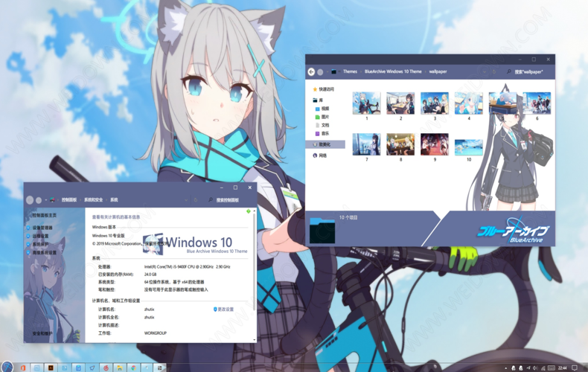Image resolution: width=588 pixels, height=372 pixels.
Task: Click 系统 breadcrumb in System window
Action: (x=114, y=200)
